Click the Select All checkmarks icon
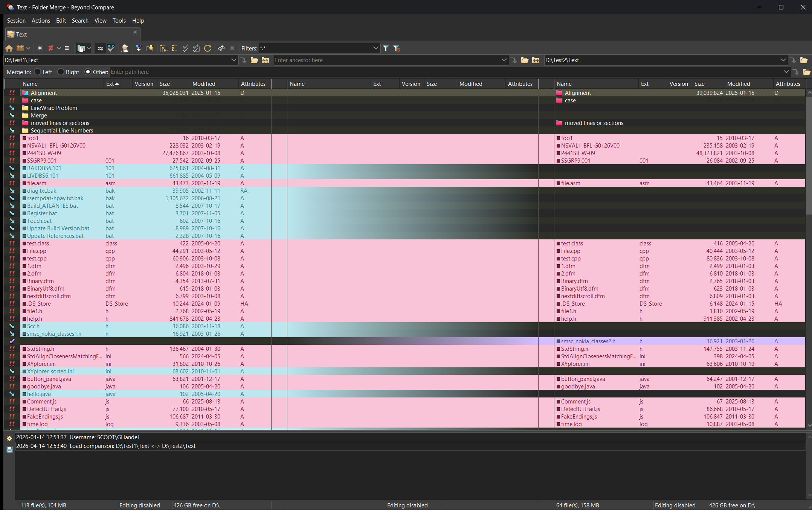The height and width of the screenshot is (510, 812). click(x=185, y=48)
